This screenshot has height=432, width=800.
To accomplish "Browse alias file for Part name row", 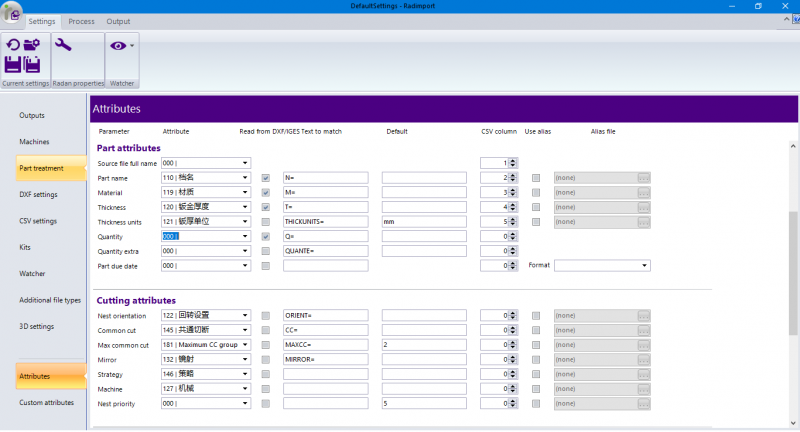I will coord(644,178).
